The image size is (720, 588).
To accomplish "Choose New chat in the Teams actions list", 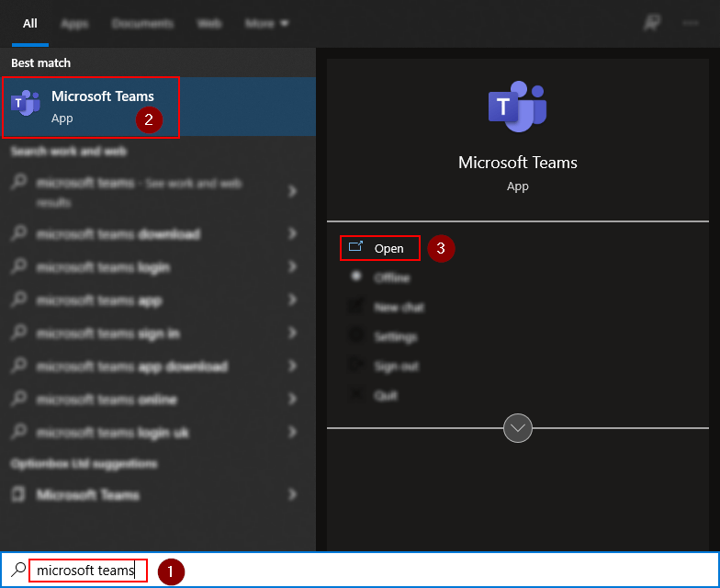I will [399, 307].
